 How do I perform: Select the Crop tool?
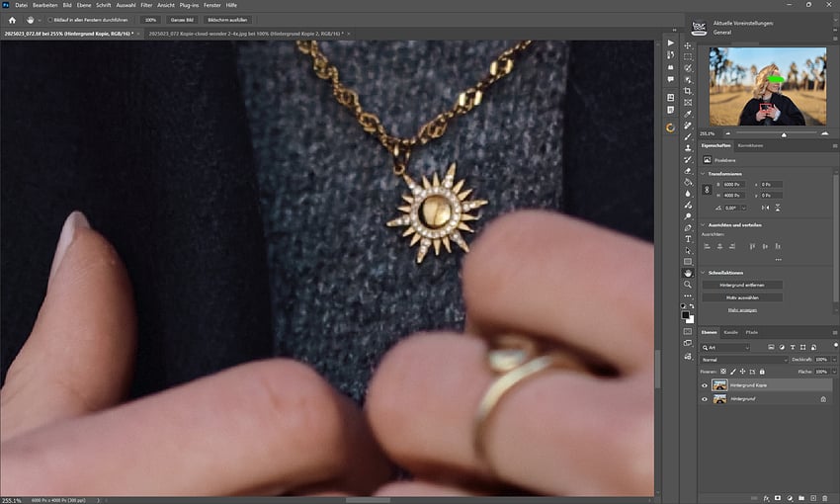pos(689,91)
